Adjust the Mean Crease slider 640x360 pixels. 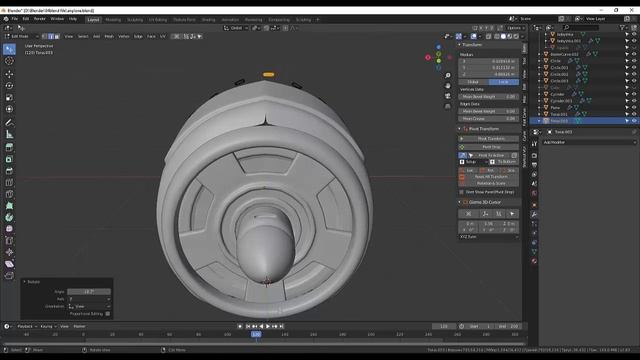pos(489,119)
